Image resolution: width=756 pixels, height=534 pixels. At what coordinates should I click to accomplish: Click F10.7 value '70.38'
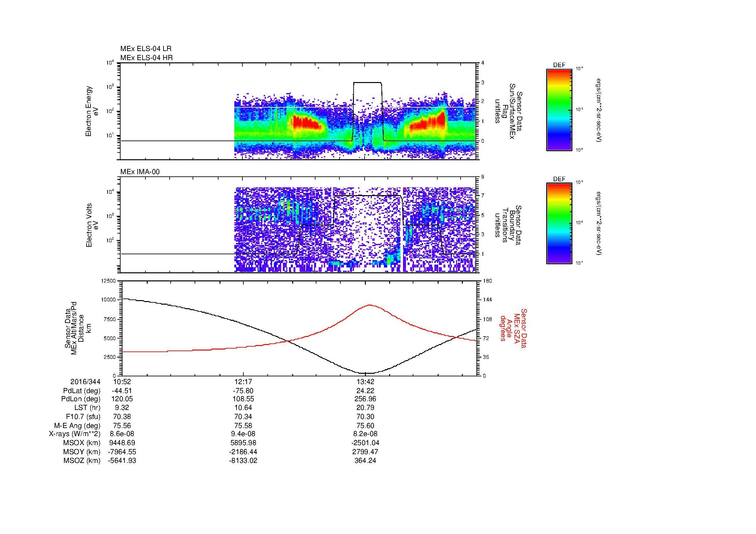[x=122, y=416]
